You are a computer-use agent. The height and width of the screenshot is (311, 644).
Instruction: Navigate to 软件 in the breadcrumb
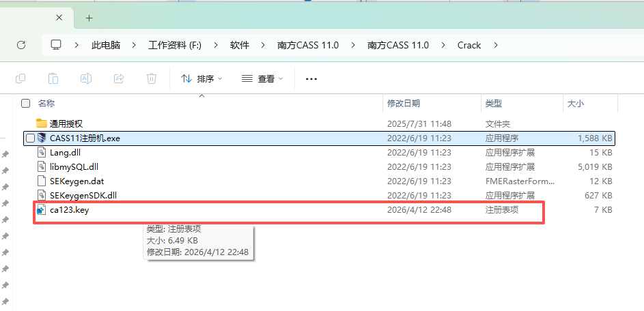click(x=239, y=46)
